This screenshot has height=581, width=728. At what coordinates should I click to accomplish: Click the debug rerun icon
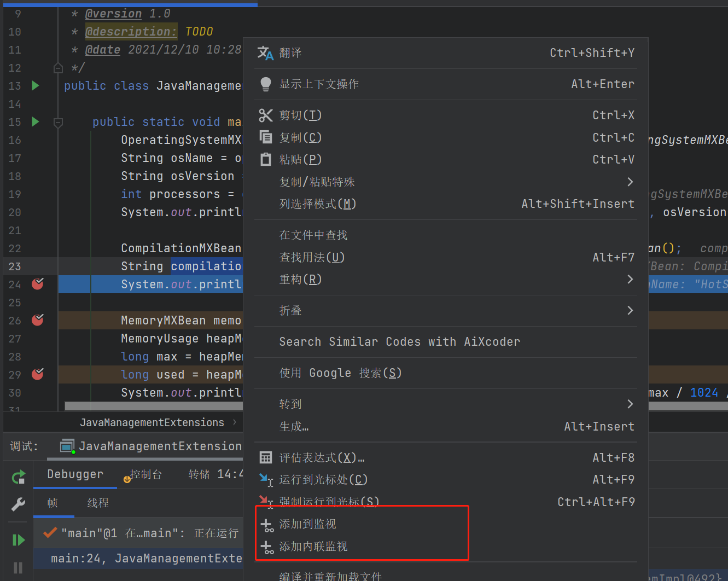pyautogui.click(x=19, y=477)
